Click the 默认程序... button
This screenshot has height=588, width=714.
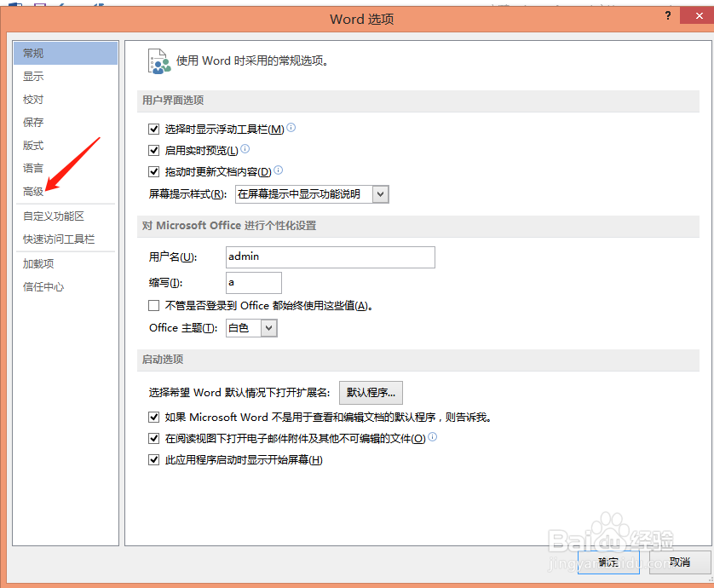point(371,393)
